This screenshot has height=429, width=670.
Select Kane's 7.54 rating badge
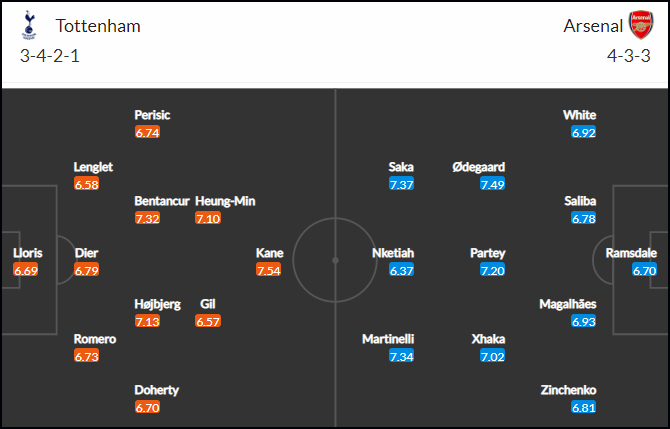point(268,270)
